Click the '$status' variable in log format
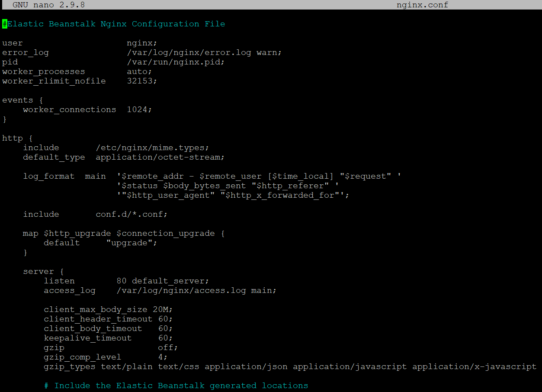Image resolution: width=542 pixels, height=392 pixels. tap(140, 186)
